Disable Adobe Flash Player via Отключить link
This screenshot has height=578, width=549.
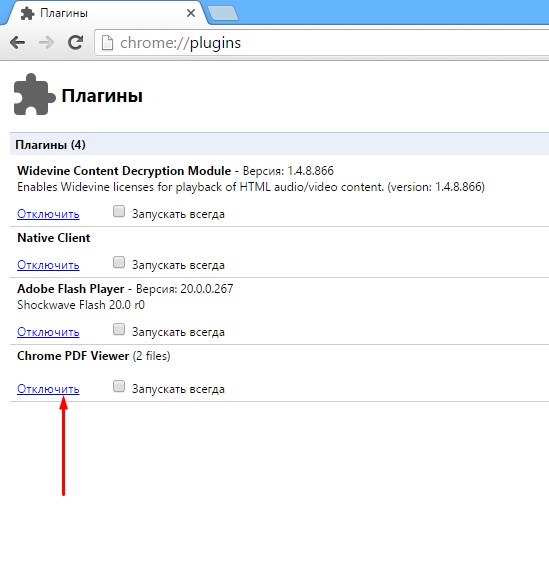point(48,332)
